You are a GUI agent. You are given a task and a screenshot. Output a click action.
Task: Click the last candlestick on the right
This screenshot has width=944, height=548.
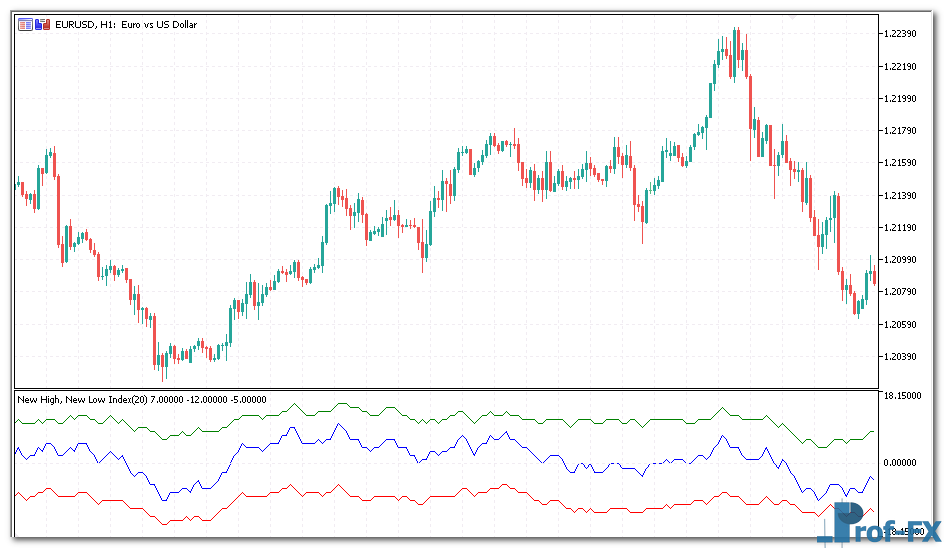click(x=874, y=275)
